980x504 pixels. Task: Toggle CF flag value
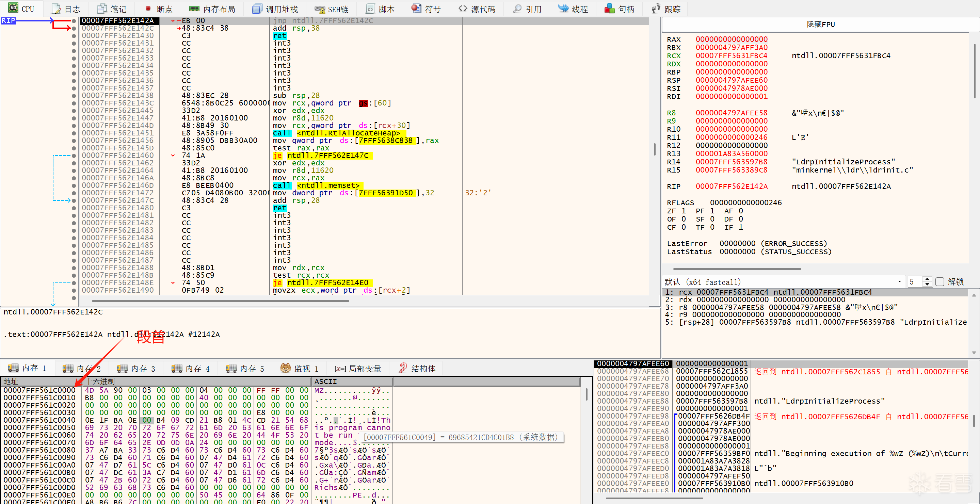pyautogui.click(x=684, y=227)
